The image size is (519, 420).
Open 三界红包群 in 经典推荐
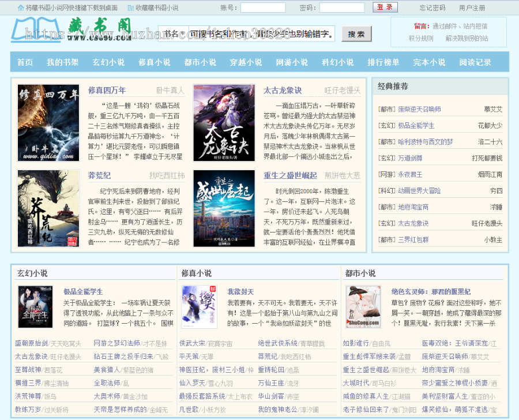click(413, 240)
